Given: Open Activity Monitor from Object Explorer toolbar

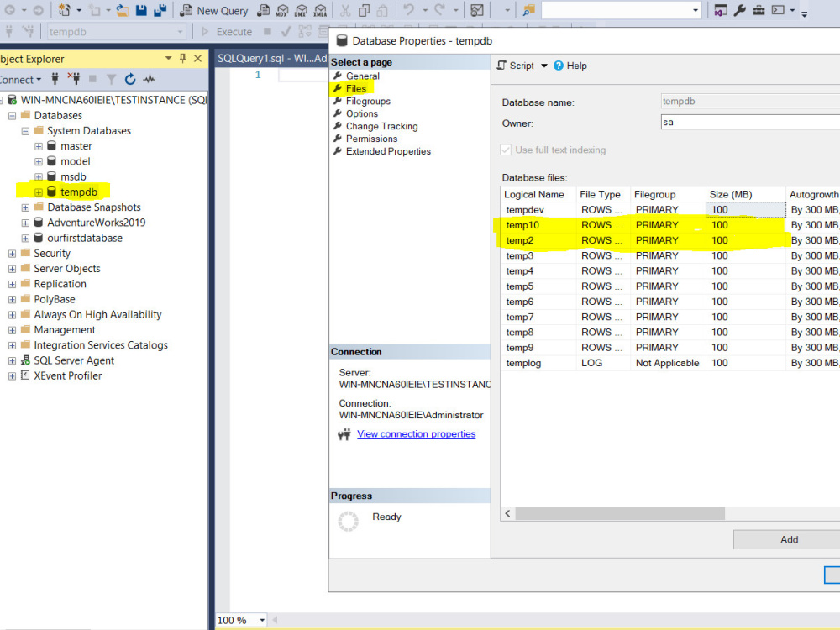Looking at the screenshot, I should click(147, 79).
